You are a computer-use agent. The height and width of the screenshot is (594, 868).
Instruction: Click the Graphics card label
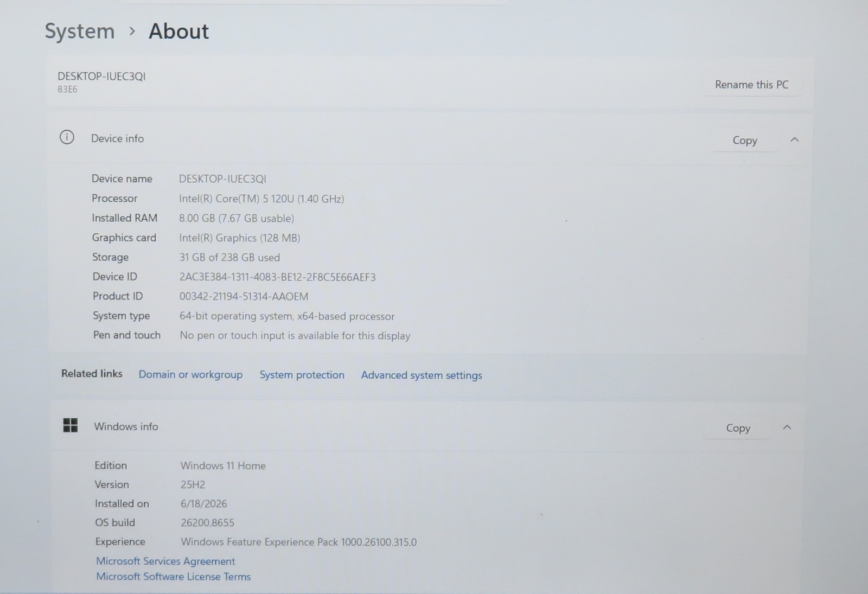(x=124, y=237)
